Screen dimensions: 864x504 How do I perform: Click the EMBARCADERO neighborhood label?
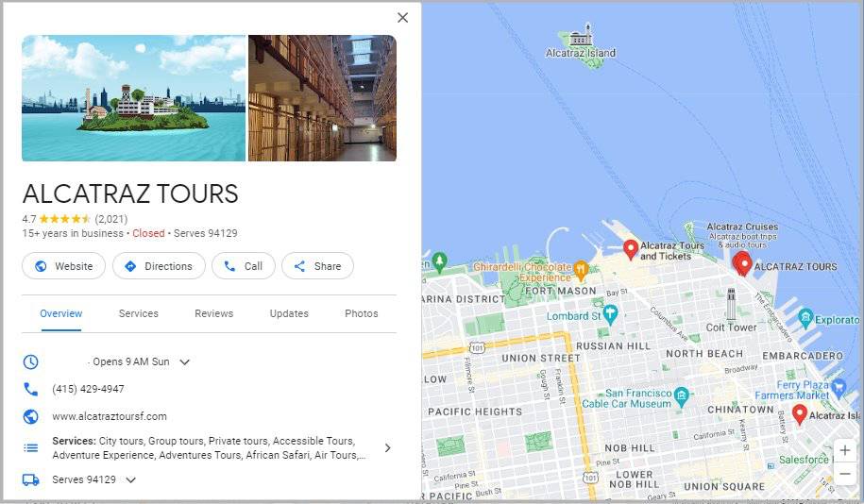803,356
